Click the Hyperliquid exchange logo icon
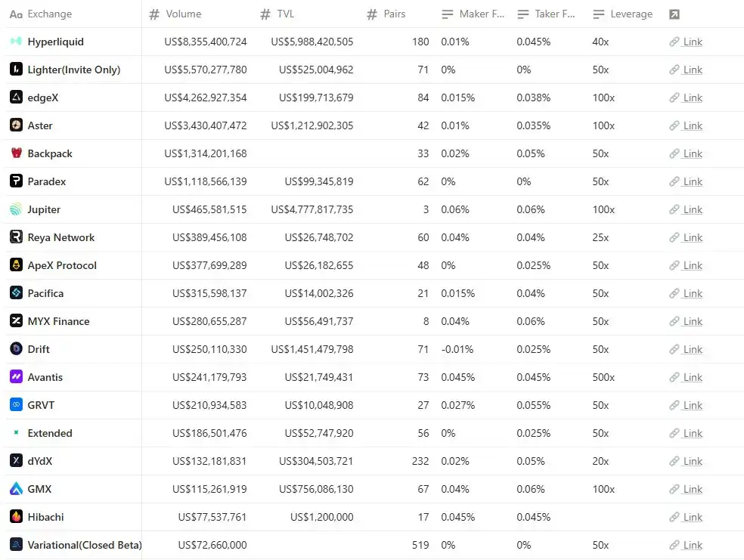 (16, 42)
